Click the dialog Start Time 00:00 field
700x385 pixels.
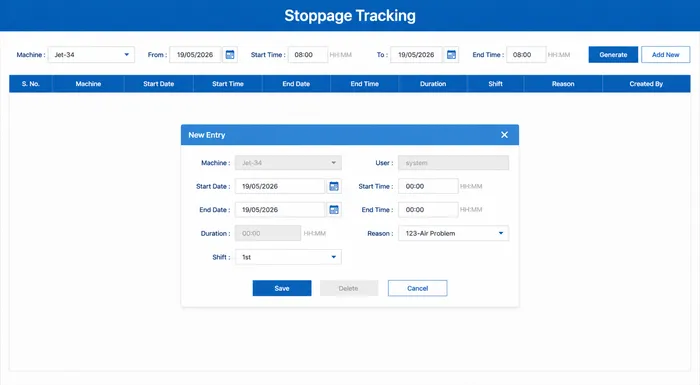[428, 186]
